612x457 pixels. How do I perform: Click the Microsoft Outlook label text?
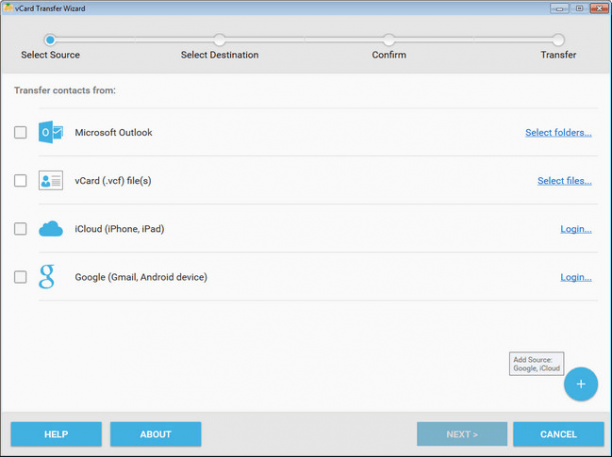click(114, 132)
